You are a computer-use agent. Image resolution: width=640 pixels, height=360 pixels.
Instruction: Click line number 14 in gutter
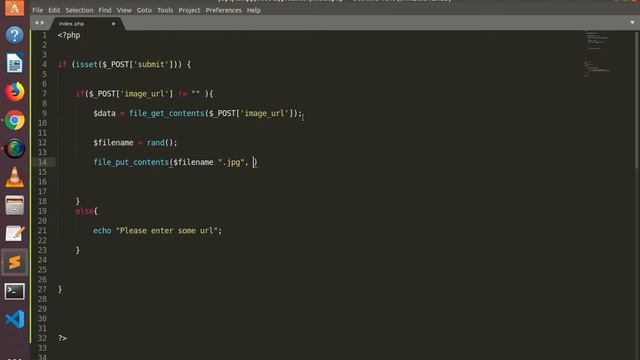coord(42,162)
